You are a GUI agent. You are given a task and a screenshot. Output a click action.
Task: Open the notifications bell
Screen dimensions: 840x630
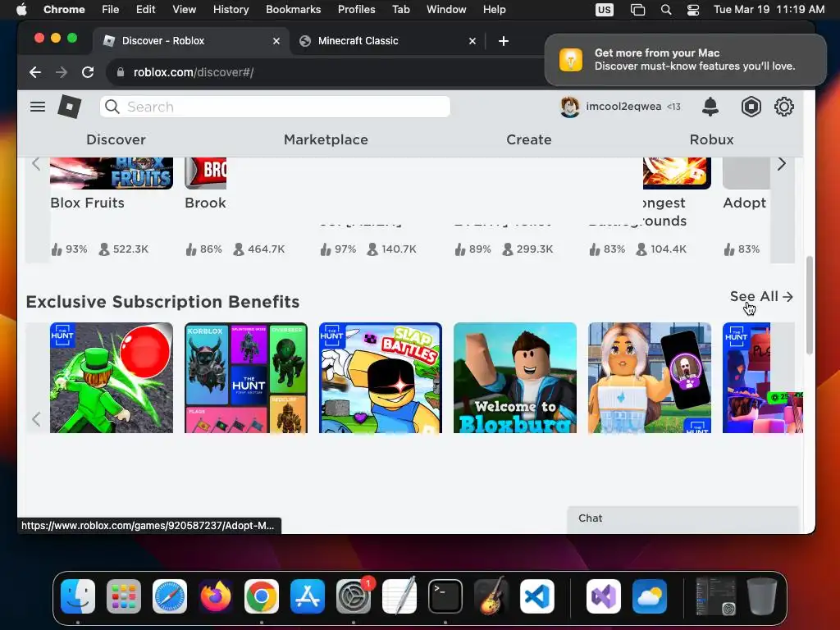(x=710, y=107)
